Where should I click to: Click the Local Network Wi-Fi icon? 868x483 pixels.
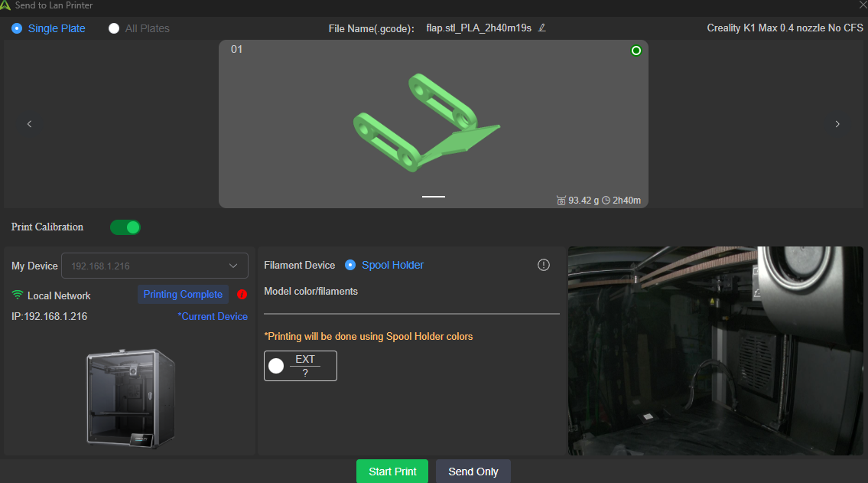click(18, 295)
